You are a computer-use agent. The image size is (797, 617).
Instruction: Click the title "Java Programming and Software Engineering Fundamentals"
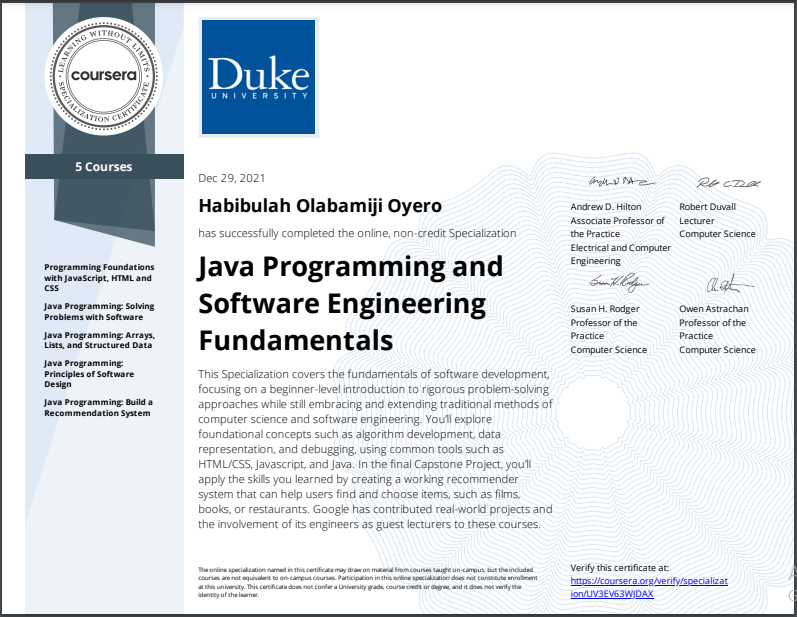click(x=350, y=303)
